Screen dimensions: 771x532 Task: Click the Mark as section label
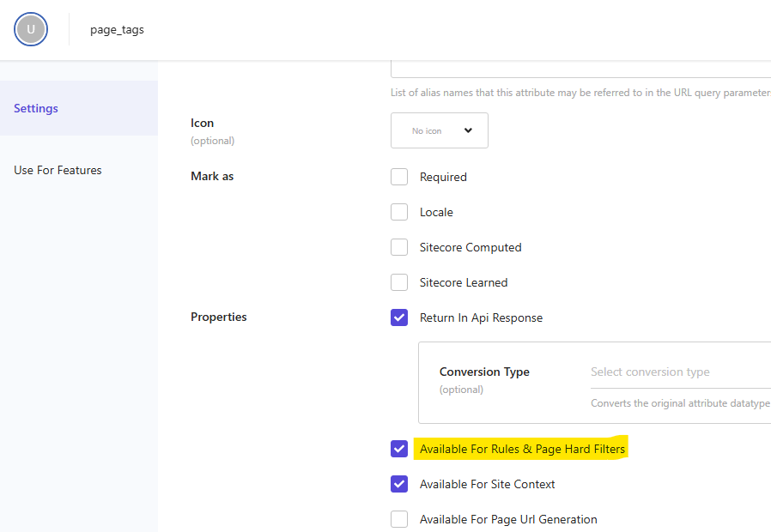point(212,176)
